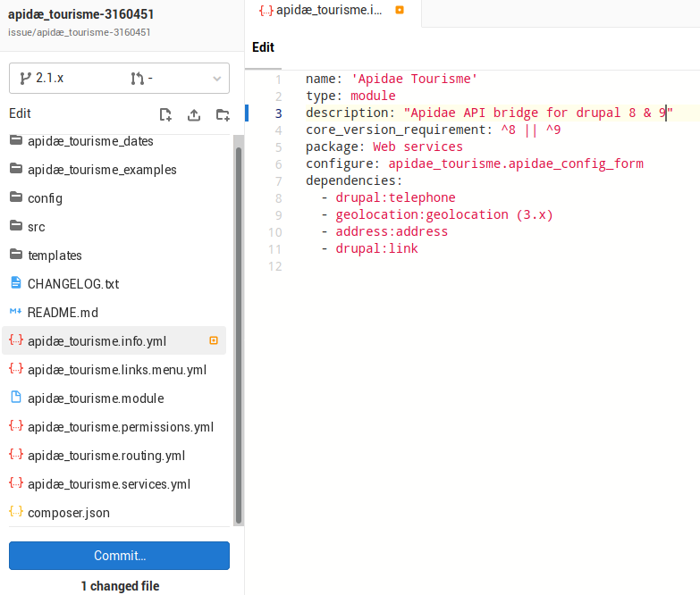Open CHANGELOG.txt file
The width and height of the screenshot is (700, 595).
72,284
